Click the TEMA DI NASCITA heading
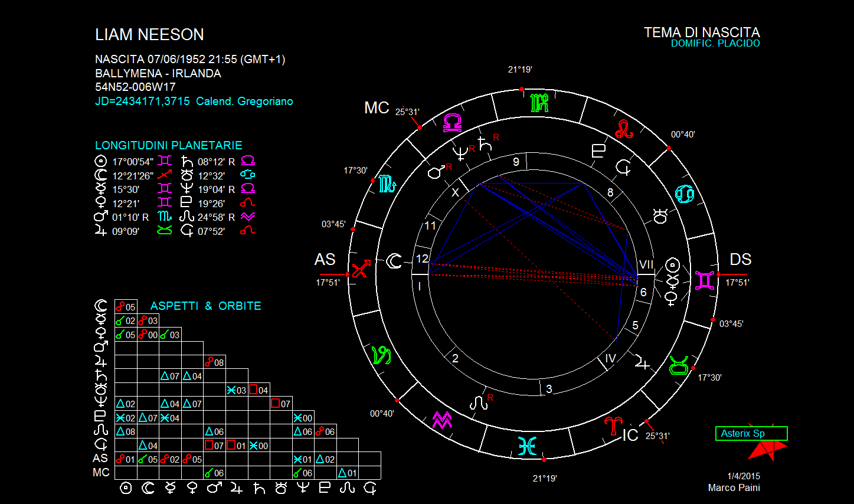 pyautogui.click(x=702, y=32)
